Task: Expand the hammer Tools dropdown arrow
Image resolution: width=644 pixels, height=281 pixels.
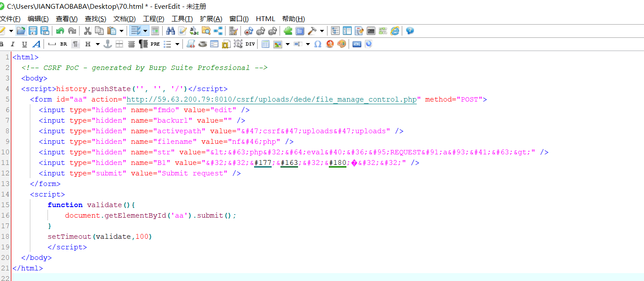Action: click(x=322, y=31)
